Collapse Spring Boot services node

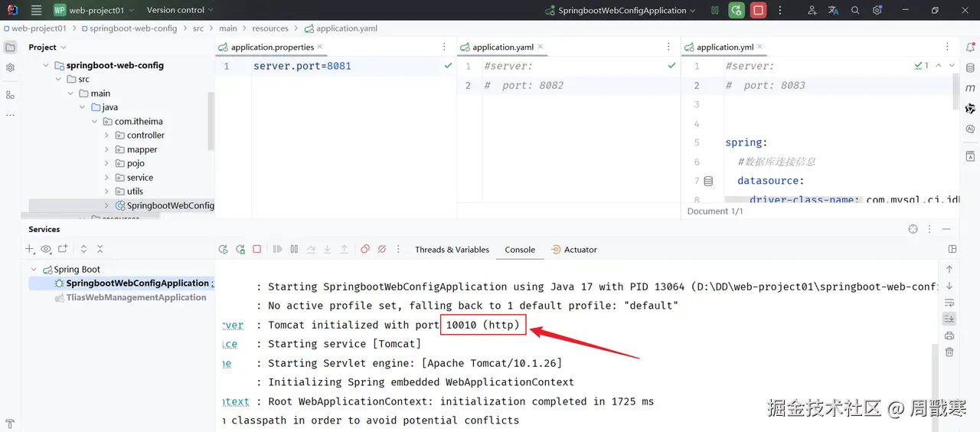point(34,270)
